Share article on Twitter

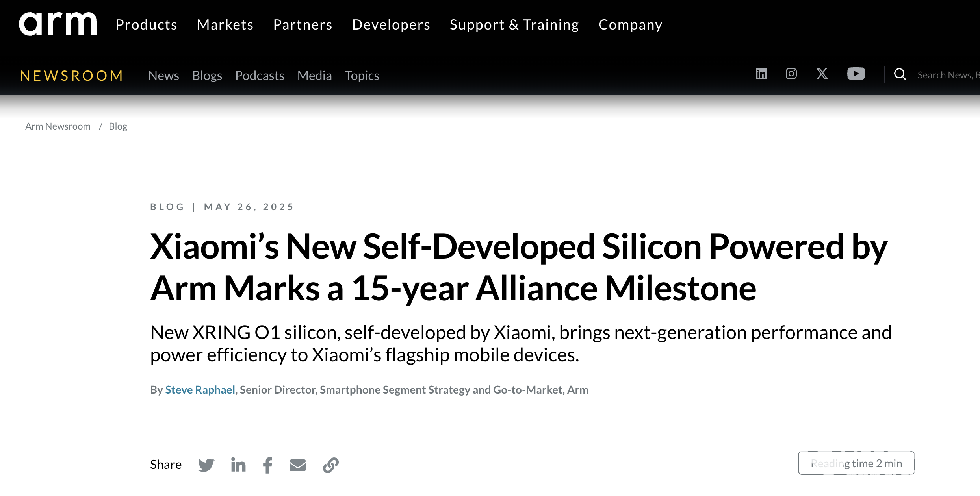[206, 465]
